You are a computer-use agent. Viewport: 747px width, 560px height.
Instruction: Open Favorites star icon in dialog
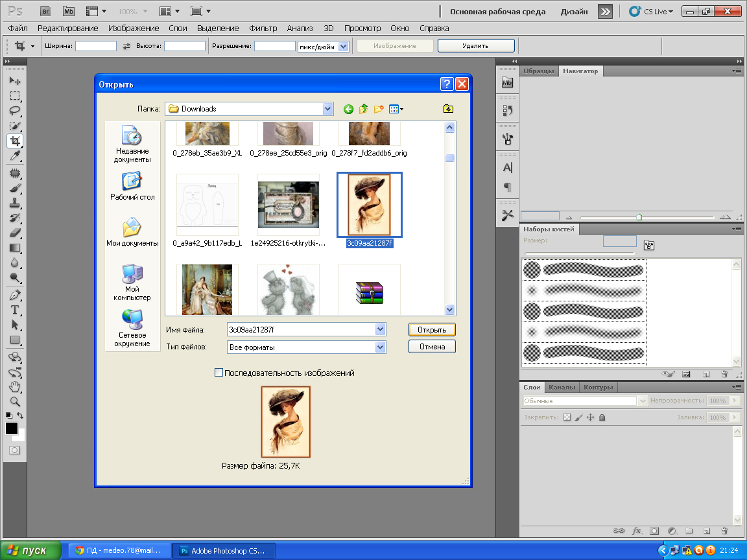448,109
